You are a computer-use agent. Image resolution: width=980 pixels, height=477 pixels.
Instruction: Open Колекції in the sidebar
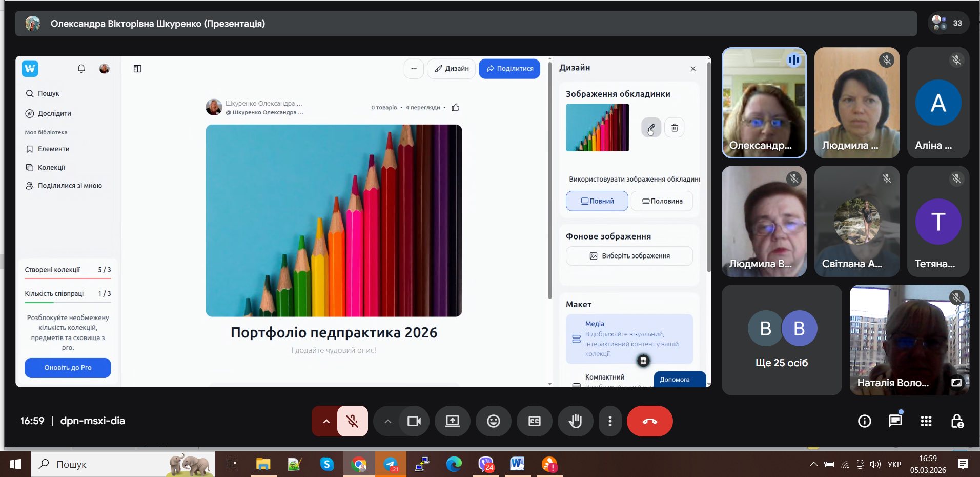51,167
